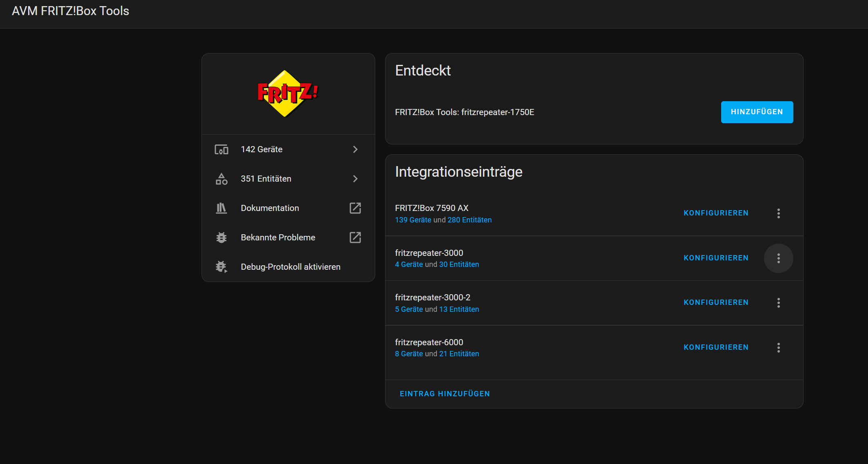Viewport: 868px width, 464px height.
Task: Select the fritzrepeater-3000 entry title
Action: [x=429, y=253]
